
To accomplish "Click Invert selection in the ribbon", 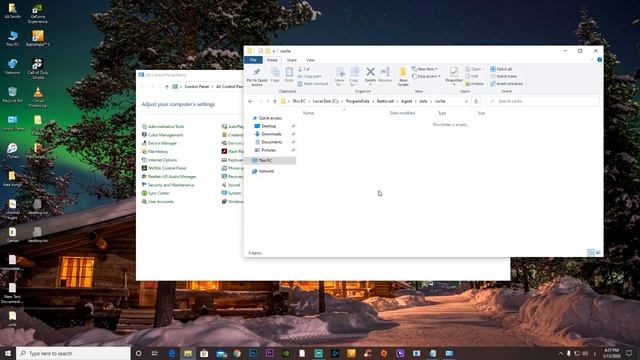I will tap(507, 84).
